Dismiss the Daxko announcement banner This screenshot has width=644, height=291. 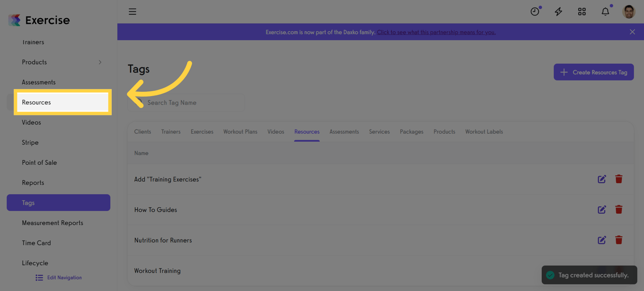pos(632,32)
